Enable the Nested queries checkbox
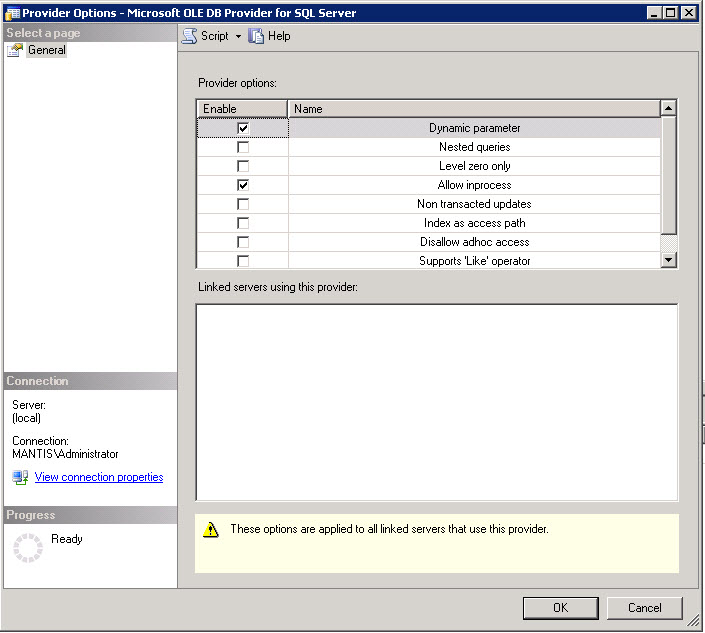Image resolution: width=705 pixels, height=633 pixels. click(243, 147)
